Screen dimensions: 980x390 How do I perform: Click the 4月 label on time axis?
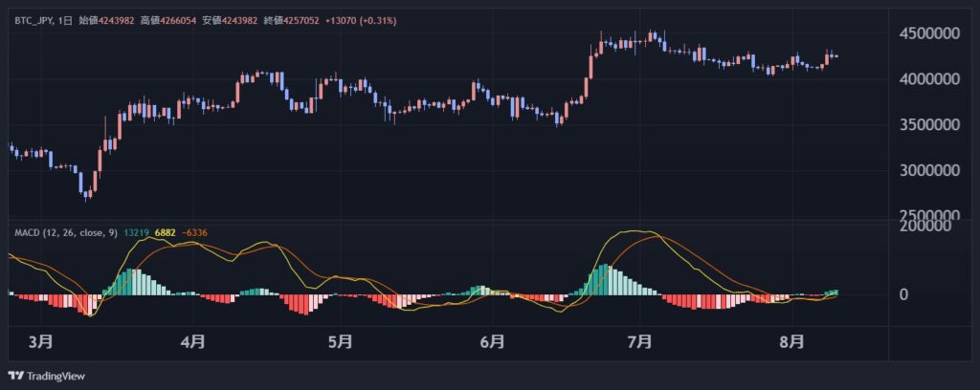click(193, 340)
